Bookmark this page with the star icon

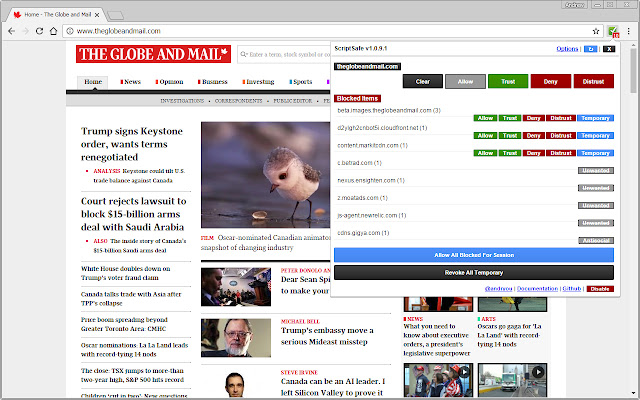596,31
